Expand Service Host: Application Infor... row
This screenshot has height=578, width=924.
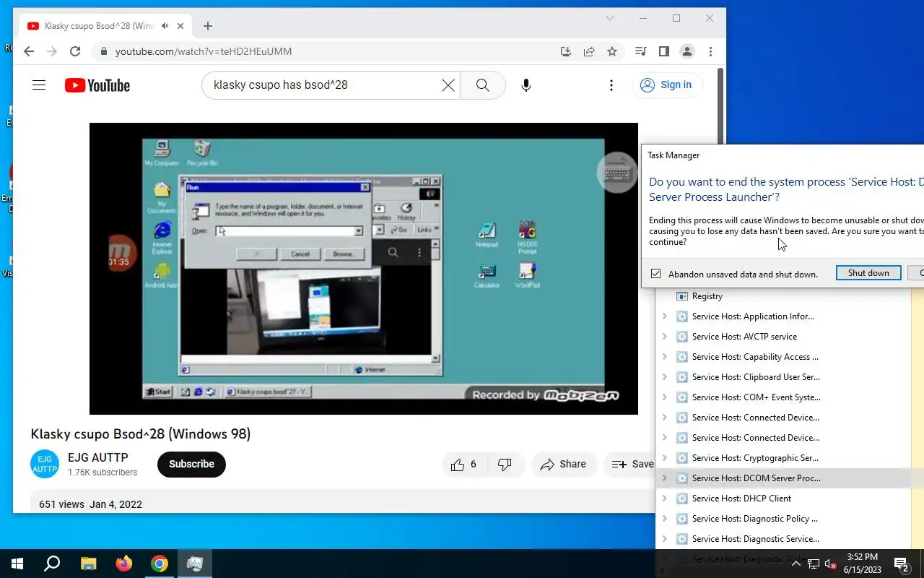[x=664, y=316]
